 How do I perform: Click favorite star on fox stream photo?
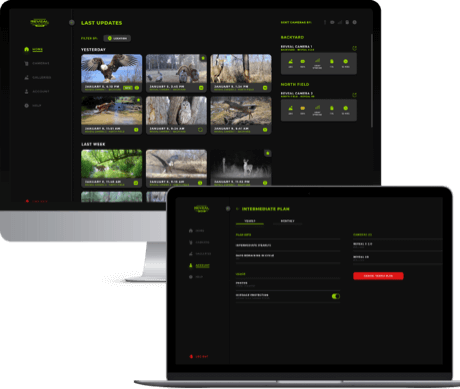click(x=138, y=100)
